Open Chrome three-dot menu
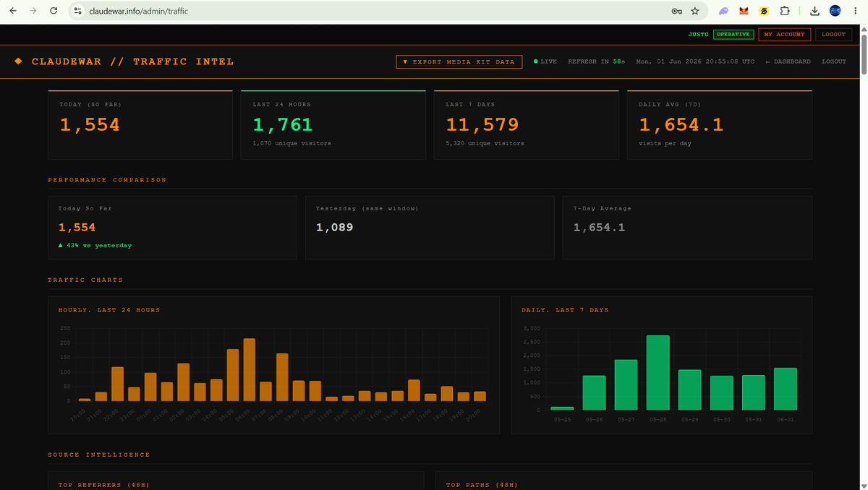Image resolution: width=868 pixels, height=490 pixels. [855, 11]
